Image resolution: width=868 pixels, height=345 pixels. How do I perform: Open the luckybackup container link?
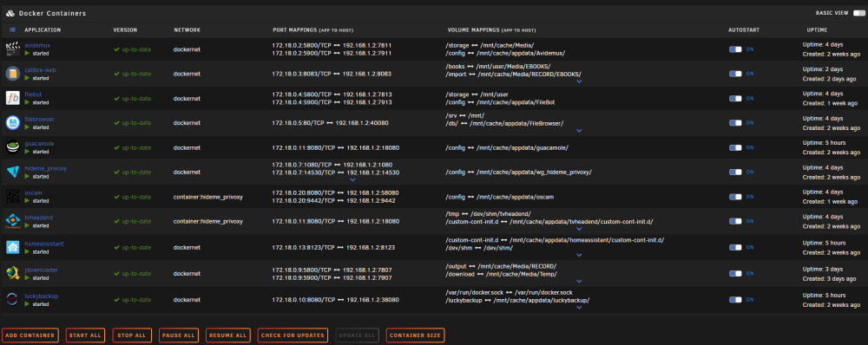42,296
